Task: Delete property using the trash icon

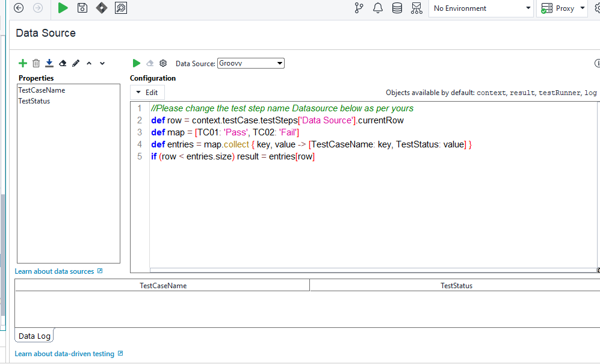Action: click(x=36, y=63)
